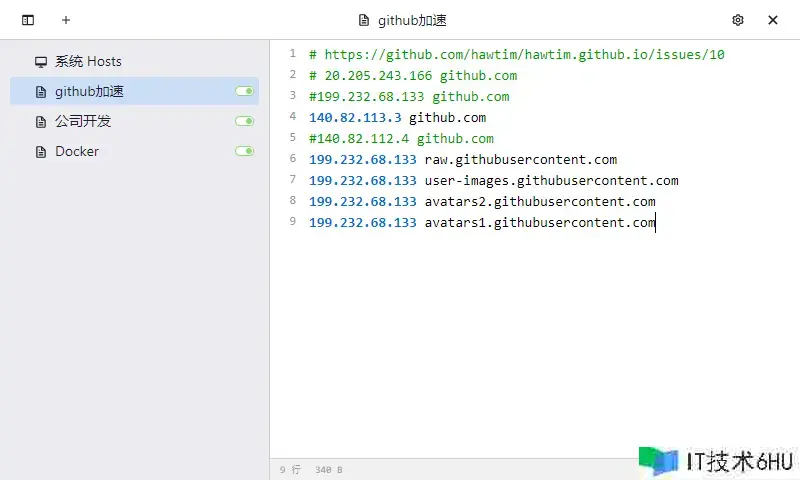This screenshot has width=800, height=480.
Task: Click the file icon beside 公司开发
Action: [41, 122]
